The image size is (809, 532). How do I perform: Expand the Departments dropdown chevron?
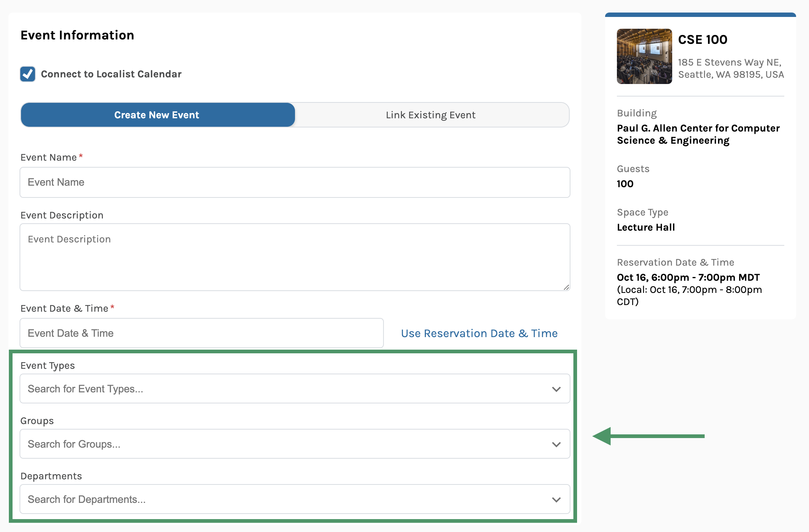[x=556, y=500]
